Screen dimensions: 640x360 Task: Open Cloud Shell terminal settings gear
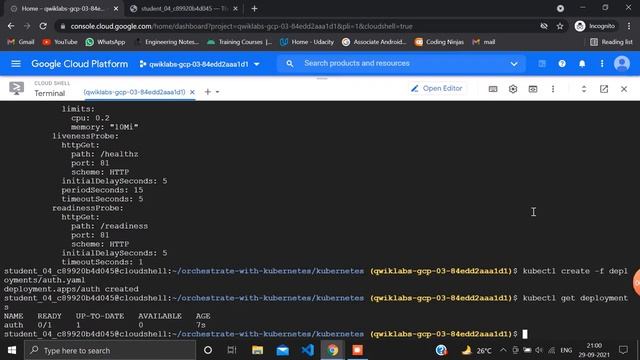[x=513, y=89]
